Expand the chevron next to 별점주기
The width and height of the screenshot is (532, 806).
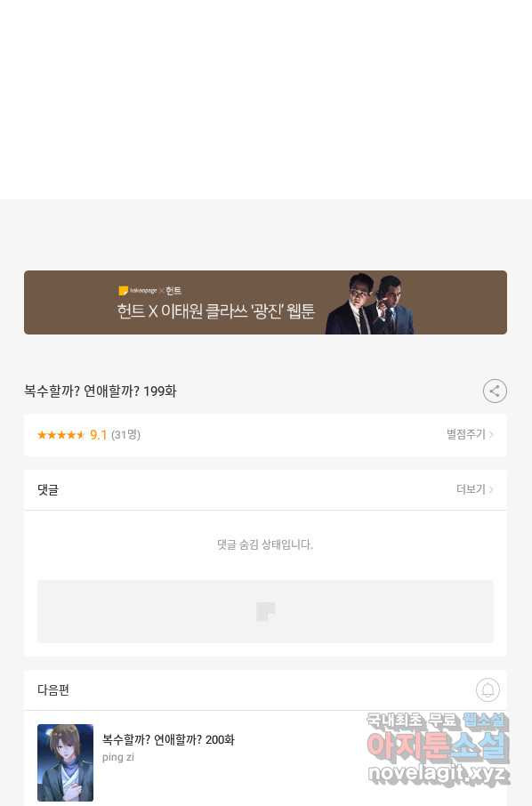(x=491, y=435)
